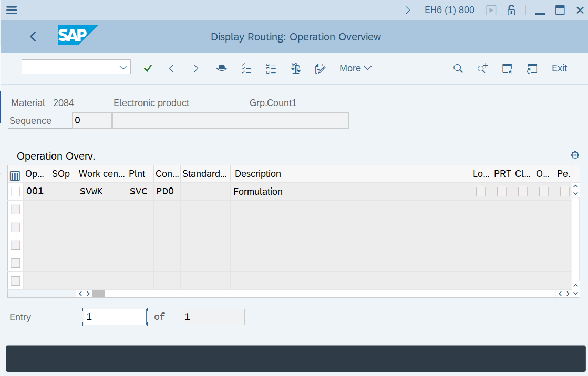Viewport: 588px width, 376px height.
Task: Click the Find Next magnifier-plus icon
Action: 482,68
